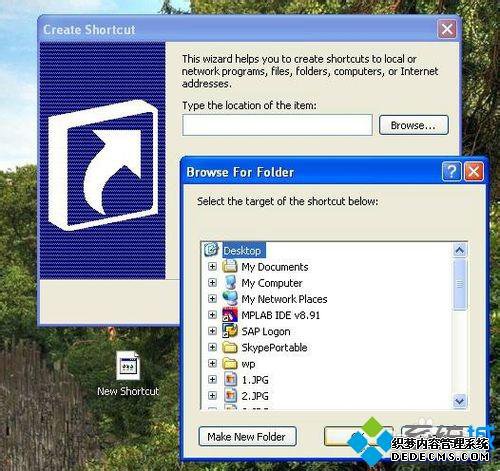Viewport: 500px width, 471px height.
Task: Select the My Computer icon
Action: pos(230,282)
